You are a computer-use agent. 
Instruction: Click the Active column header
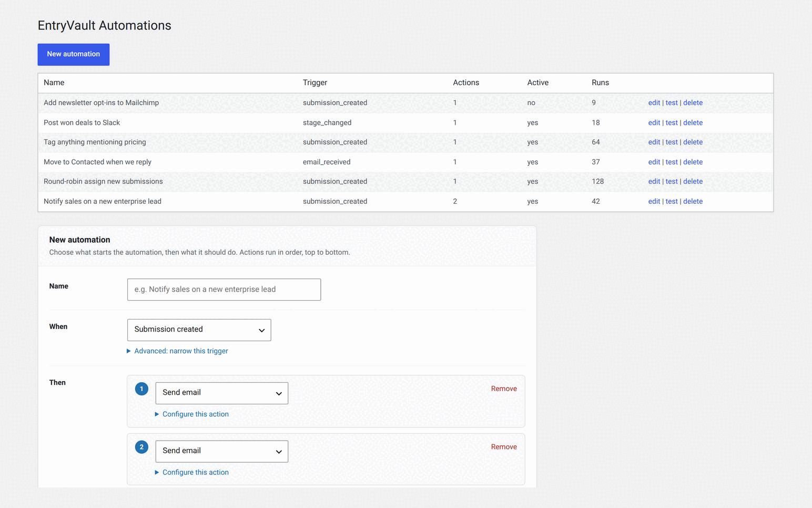click(x=538, y=83)
